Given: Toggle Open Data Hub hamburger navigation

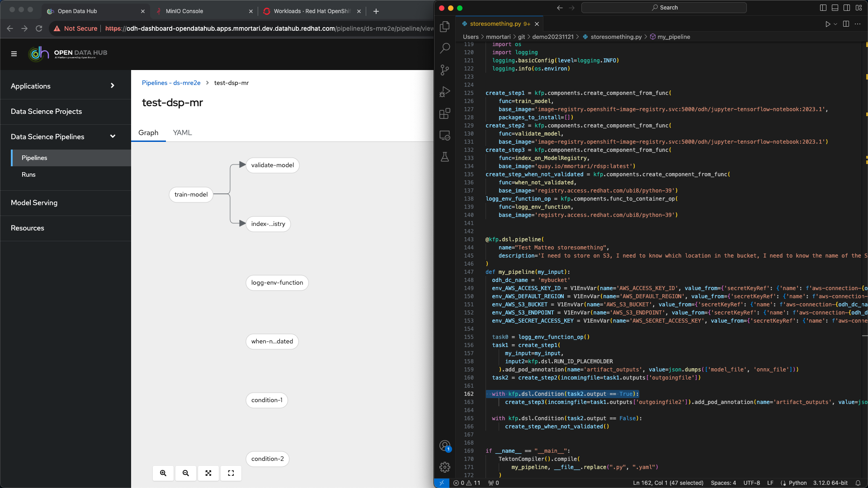Looking at the screenshot, I should 14,54.
